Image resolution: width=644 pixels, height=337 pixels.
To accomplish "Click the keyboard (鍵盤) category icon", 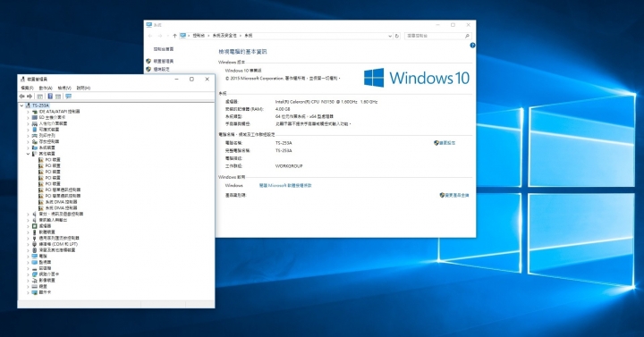I will pos(35,286).
